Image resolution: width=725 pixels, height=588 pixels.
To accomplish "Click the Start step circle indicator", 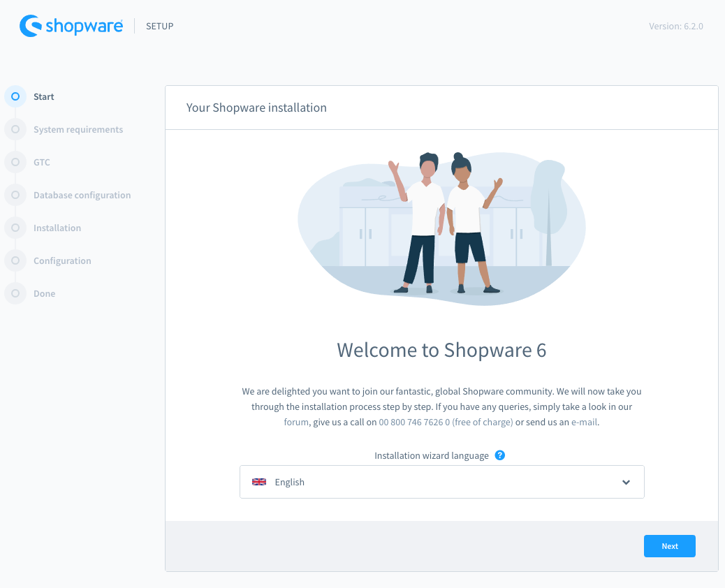I will pyautogui.click(x=15, y=96).
